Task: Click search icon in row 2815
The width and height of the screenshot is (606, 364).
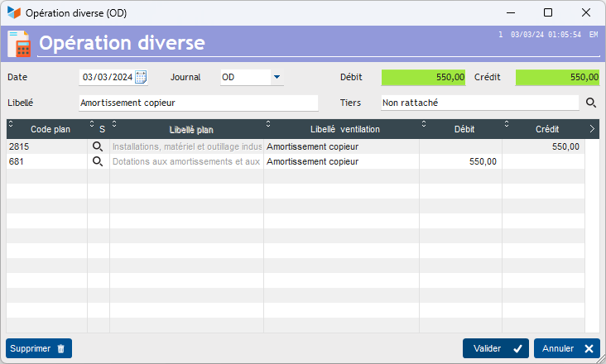Action: point(98,146)
